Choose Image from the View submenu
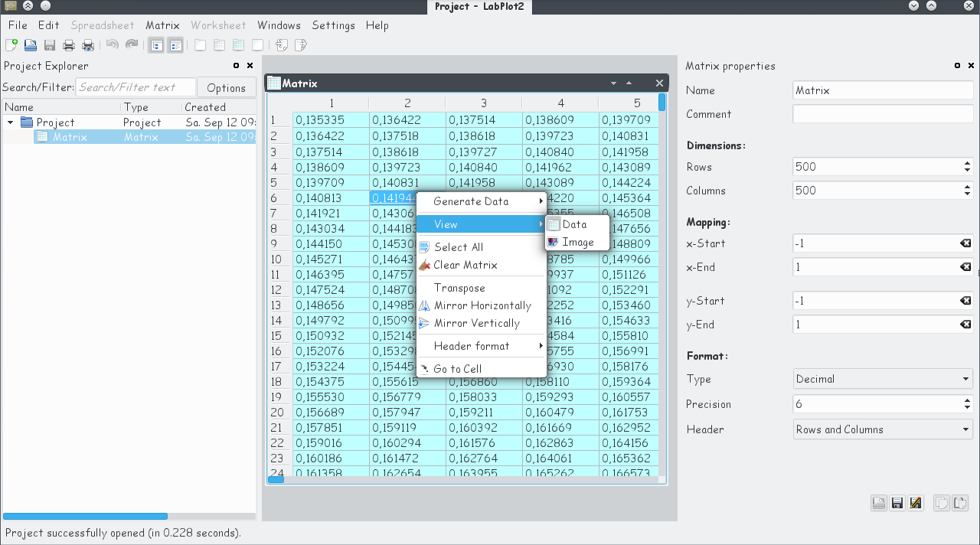Viewport: 980px width, 545px height. (577, 242)
